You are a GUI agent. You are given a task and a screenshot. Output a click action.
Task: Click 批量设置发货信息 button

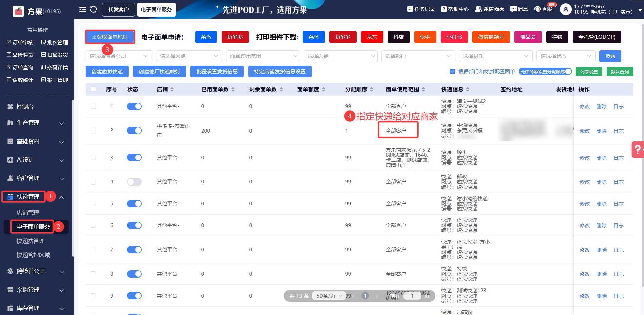coord(217,72)
